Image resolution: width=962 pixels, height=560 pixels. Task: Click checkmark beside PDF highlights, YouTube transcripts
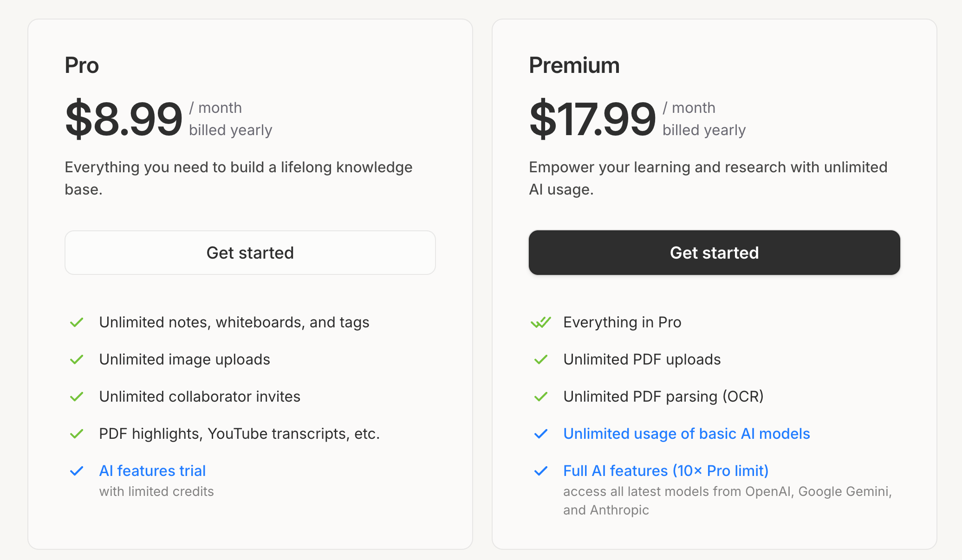pyautogui.click(x=77, y=434)
